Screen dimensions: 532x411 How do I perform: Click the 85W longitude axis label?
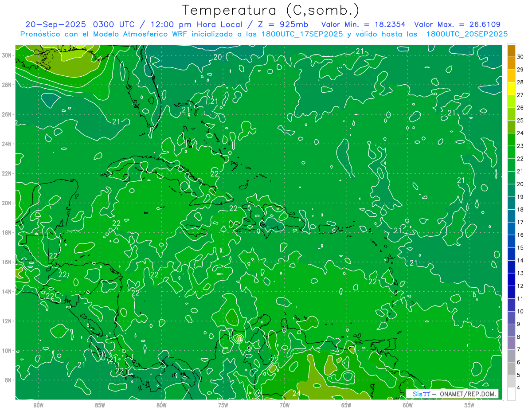100,405
